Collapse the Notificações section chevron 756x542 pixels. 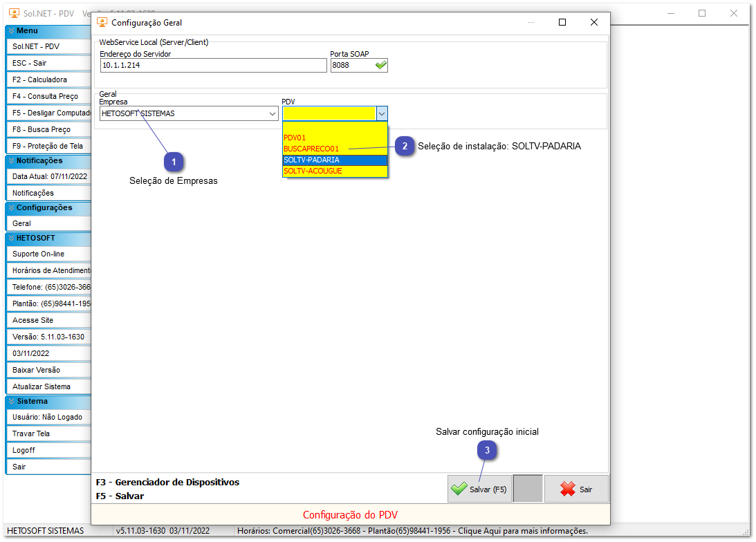tap(11, 161)
